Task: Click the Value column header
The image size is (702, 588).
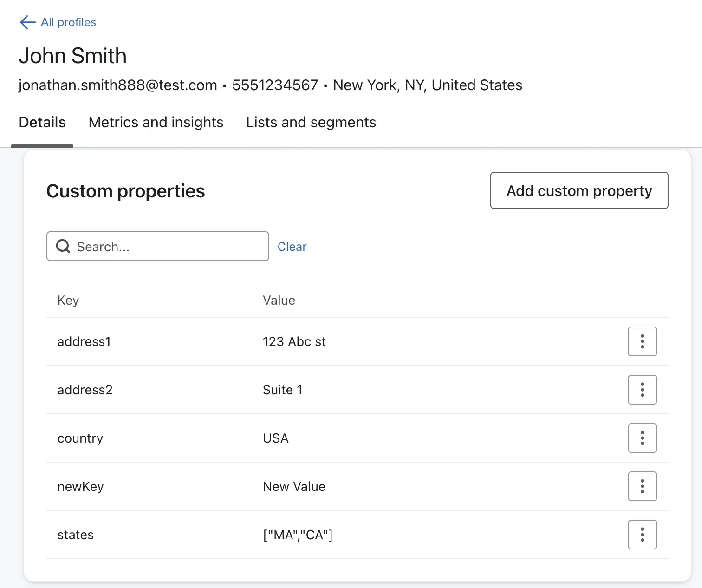Action: tap(279, 301)
